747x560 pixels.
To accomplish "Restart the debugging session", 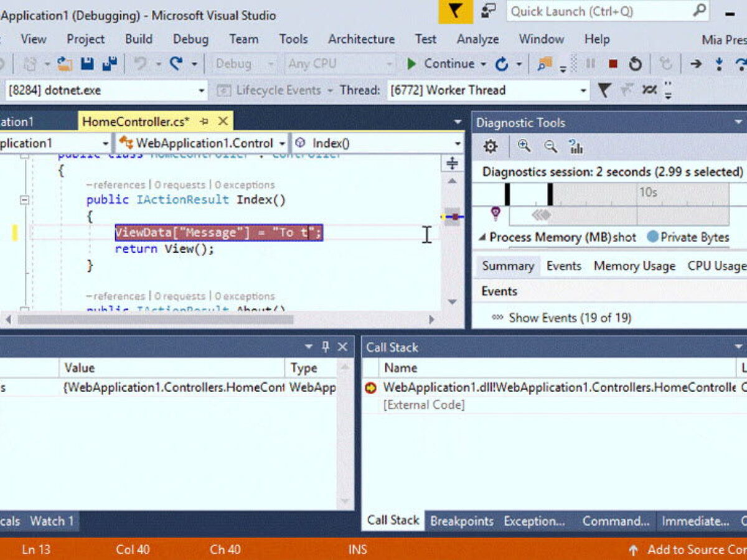I will coord(635,63).
